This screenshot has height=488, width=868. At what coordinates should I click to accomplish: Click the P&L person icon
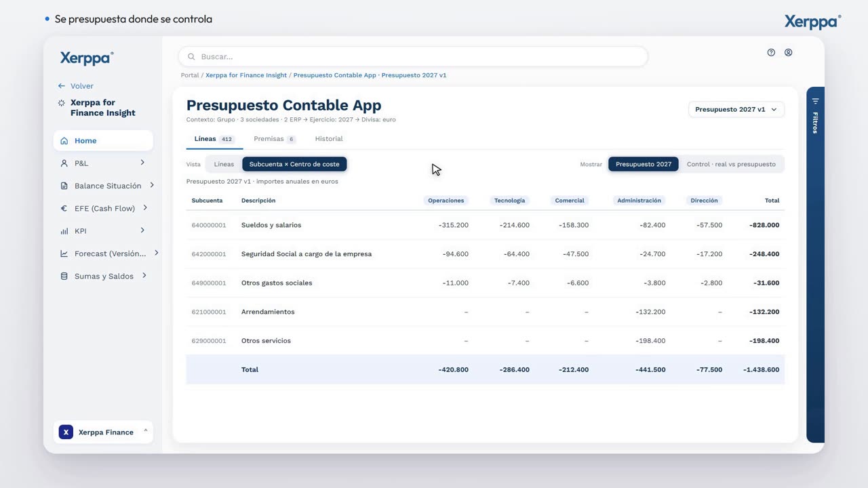tap(64, 163)
